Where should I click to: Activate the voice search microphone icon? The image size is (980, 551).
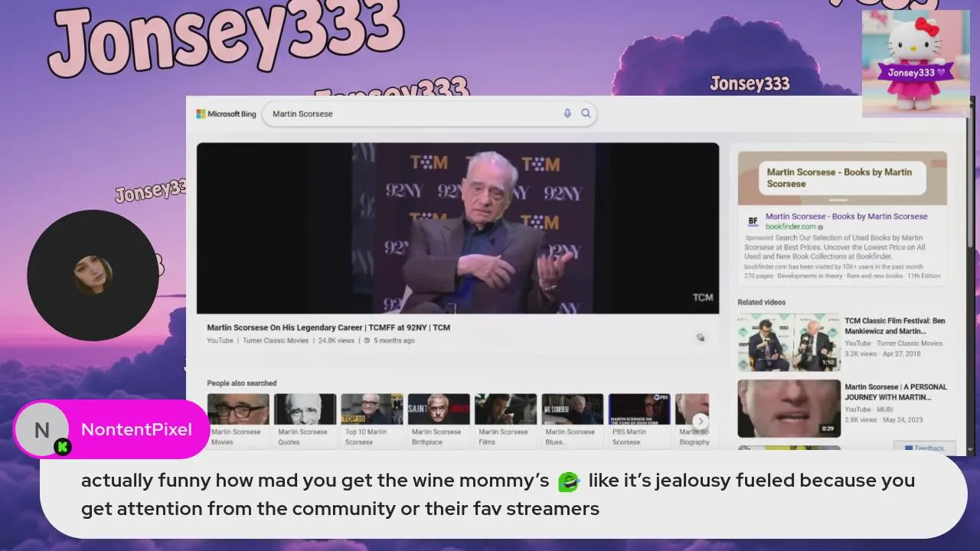coord(567,113)
